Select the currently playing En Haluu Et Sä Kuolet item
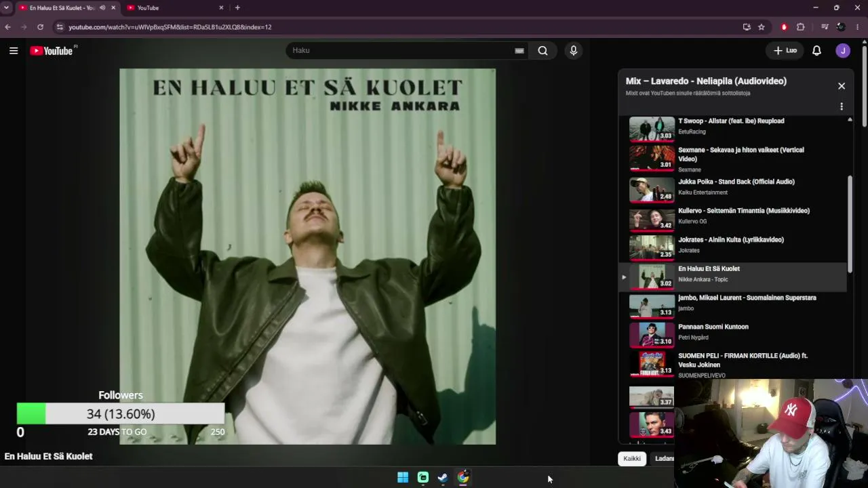The image size is (868, 488). (732, 277)
